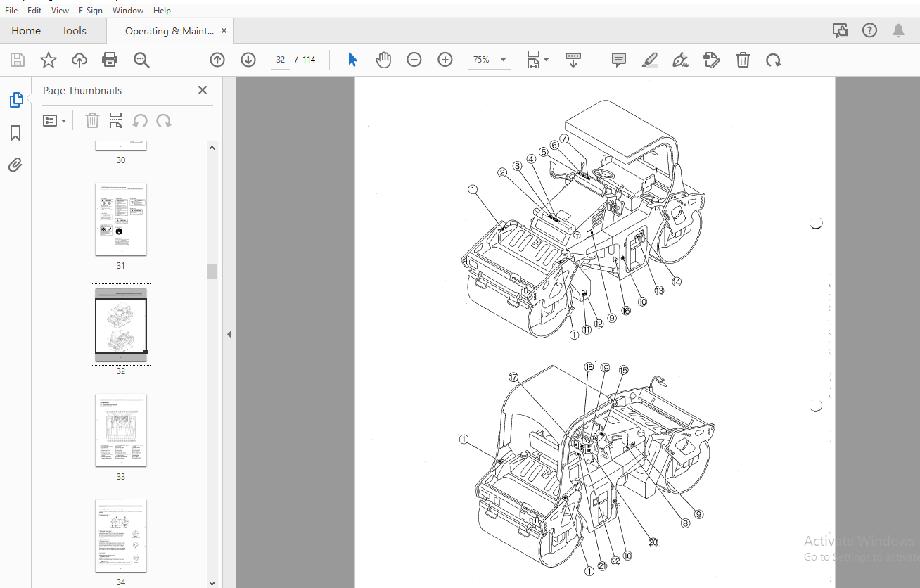Open the help question mark icon
This screenshot has width=920, height=588.
pos(870,30)
